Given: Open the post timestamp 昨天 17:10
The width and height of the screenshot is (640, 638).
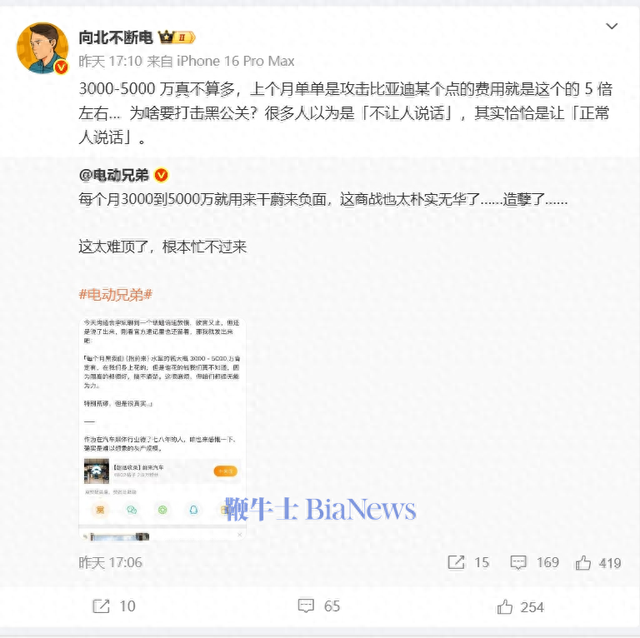Looking at the screenshot, I should (110, 61).
